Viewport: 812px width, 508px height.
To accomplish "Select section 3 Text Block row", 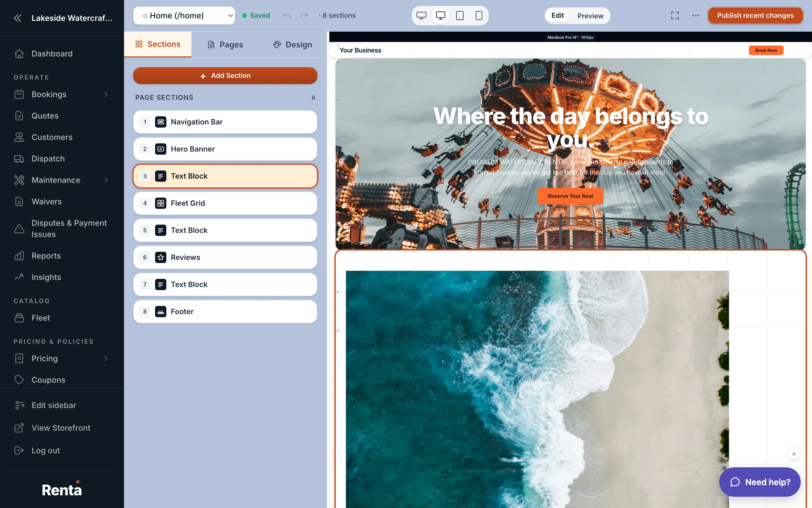I will point(225,176).
